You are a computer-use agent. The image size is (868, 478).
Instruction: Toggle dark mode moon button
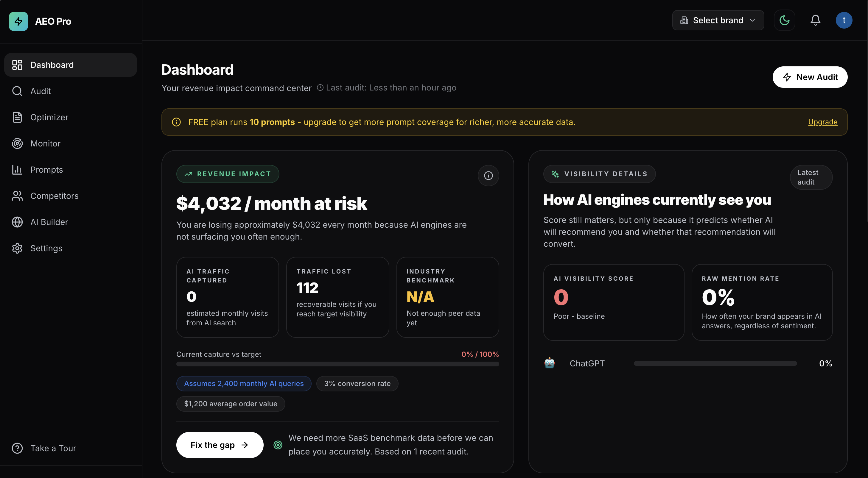tap(784, 20)
